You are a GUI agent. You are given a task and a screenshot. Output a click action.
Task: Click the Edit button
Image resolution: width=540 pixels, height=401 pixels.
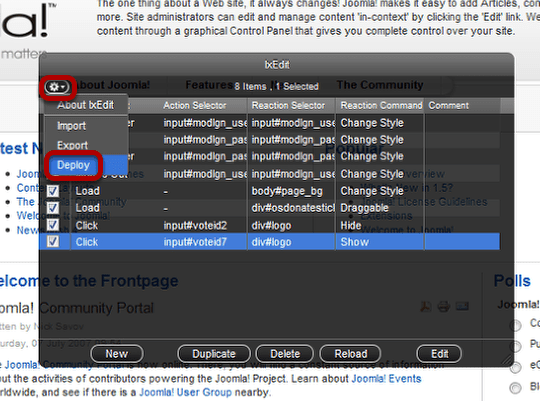point(439,354)
